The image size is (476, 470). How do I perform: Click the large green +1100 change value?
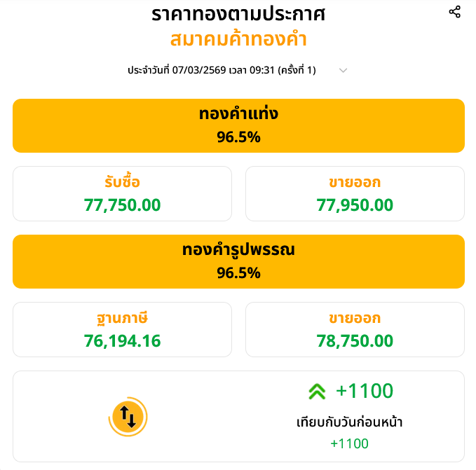click(365, 391)
